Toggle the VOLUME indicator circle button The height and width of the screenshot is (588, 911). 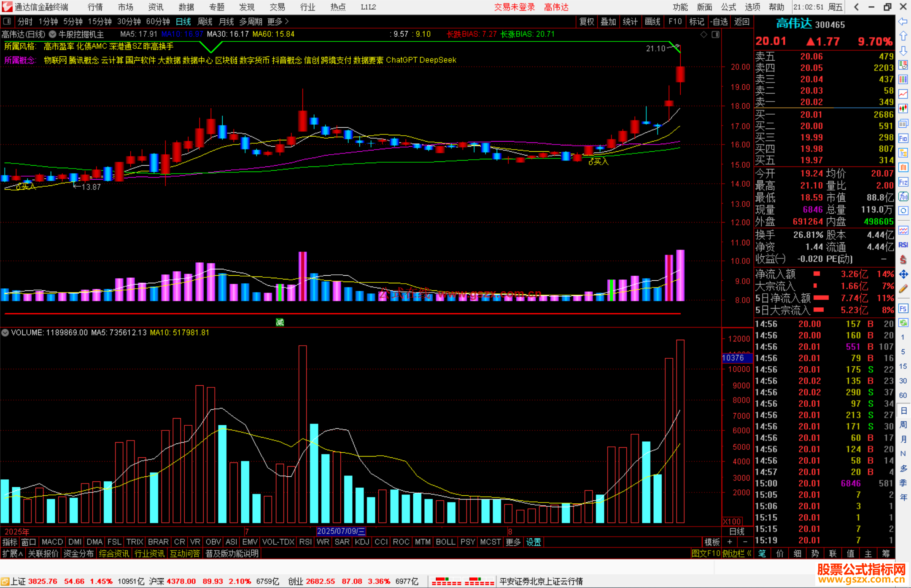pyautogui.click(x=5, y=333)
